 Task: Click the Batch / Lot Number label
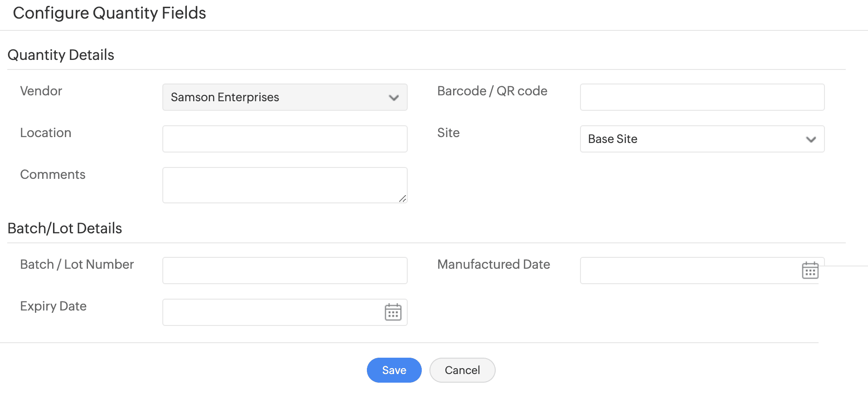[x=77, y=264]
